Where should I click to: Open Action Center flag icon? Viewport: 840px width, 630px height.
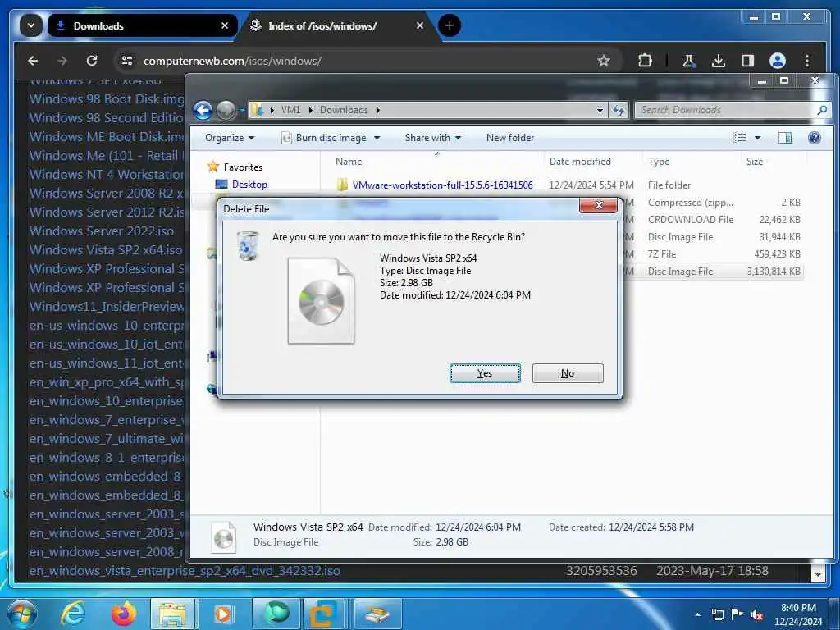pos(737,614)
